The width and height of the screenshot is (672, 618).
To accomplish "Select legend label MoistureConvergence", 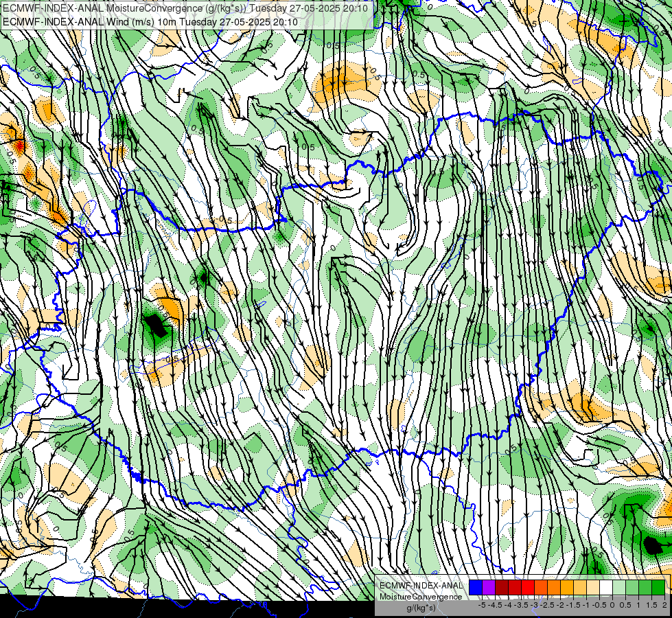I will [x=421, y=597].
